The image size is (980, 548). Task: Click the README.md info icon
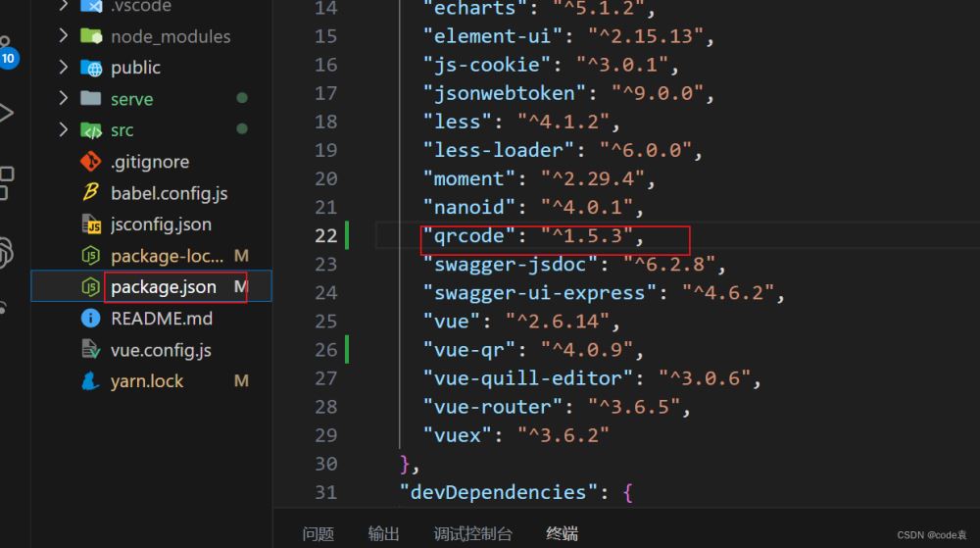(x=90, y=318)
